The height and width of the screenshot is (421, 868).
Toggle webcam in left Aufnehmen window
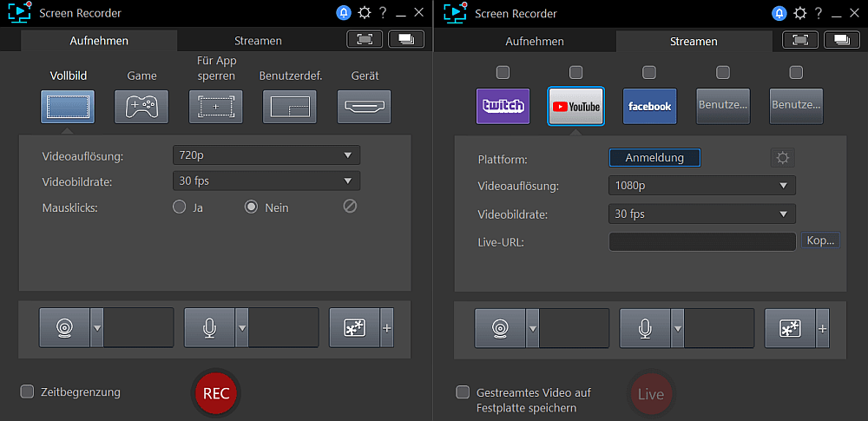(64, 328)
